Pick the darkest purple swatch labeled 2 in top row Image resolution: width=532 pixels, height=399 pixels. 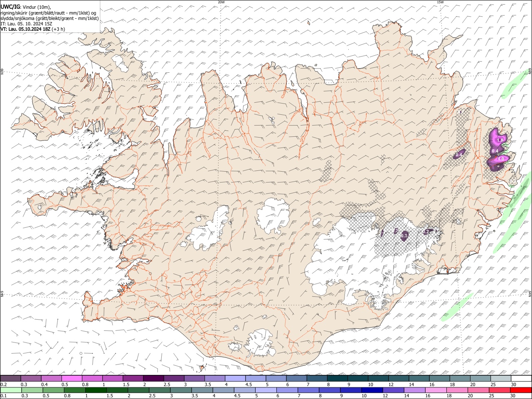tap(153, 378)
